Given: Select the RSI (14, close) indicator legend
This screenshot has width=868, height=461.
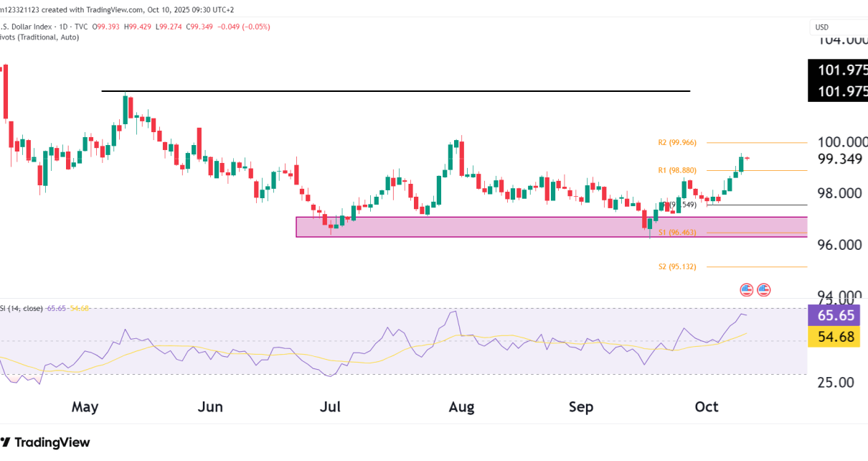Looking at the screenshot, I should tap(22, 308).
